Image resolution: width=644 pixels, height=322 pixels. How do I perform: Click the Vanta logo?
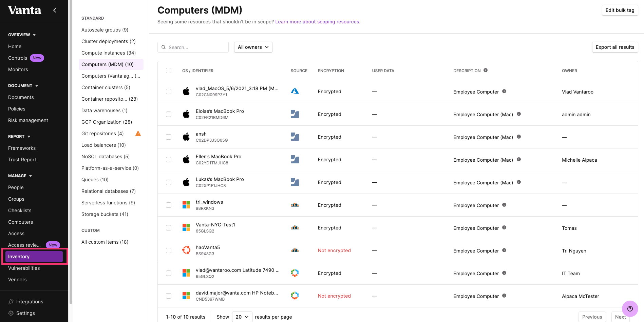24,10
